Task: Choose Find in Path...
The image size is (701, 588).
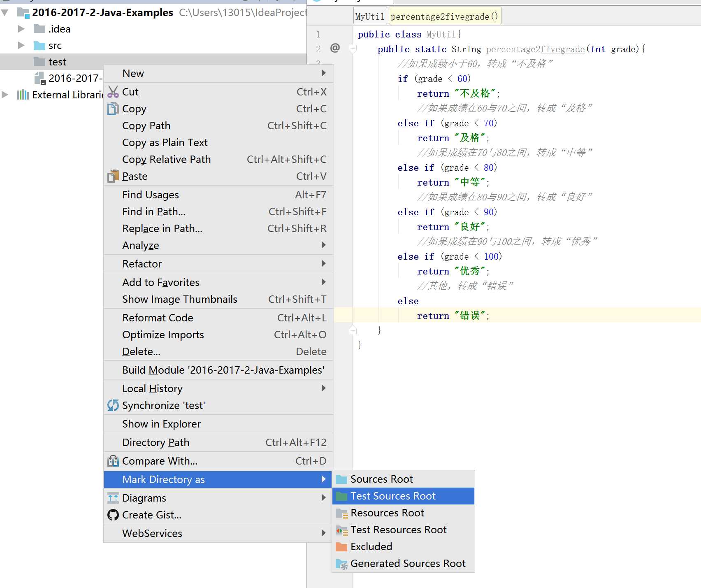Action: [x=218, y=211]
